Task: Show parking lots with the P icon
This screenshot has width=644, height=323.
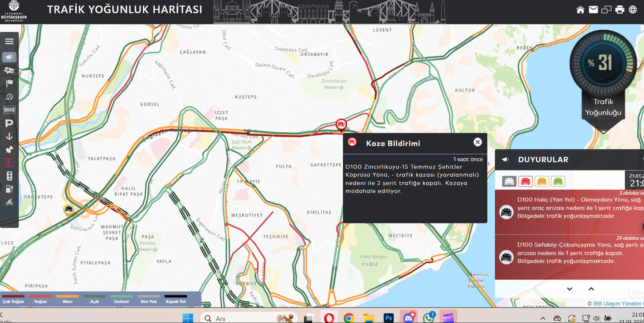Action: tap(9, 123)
